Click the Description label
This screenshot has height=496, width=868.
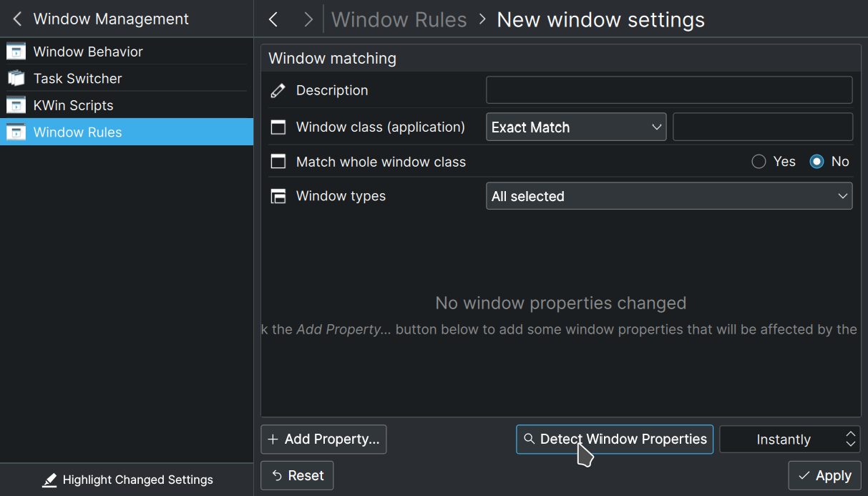click(x=332, y=90)
